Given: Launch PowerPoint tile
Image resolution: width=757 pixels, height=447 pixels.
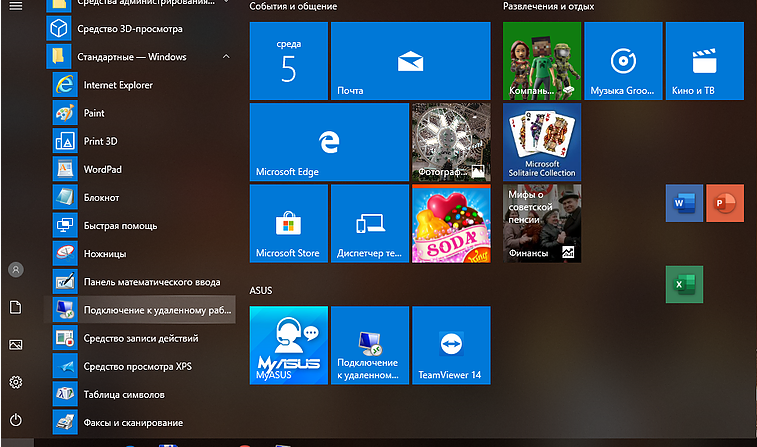Looking at the screenshot, I should 725,203.
